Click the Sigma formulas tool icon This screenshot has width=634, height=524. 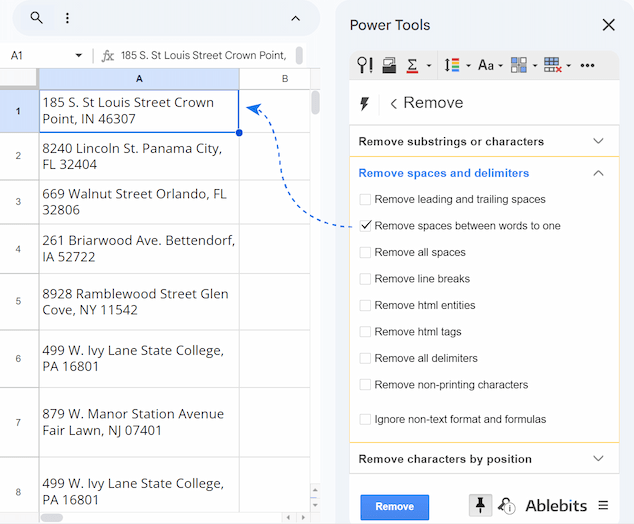pyautogui.click(x=412, y=65)
